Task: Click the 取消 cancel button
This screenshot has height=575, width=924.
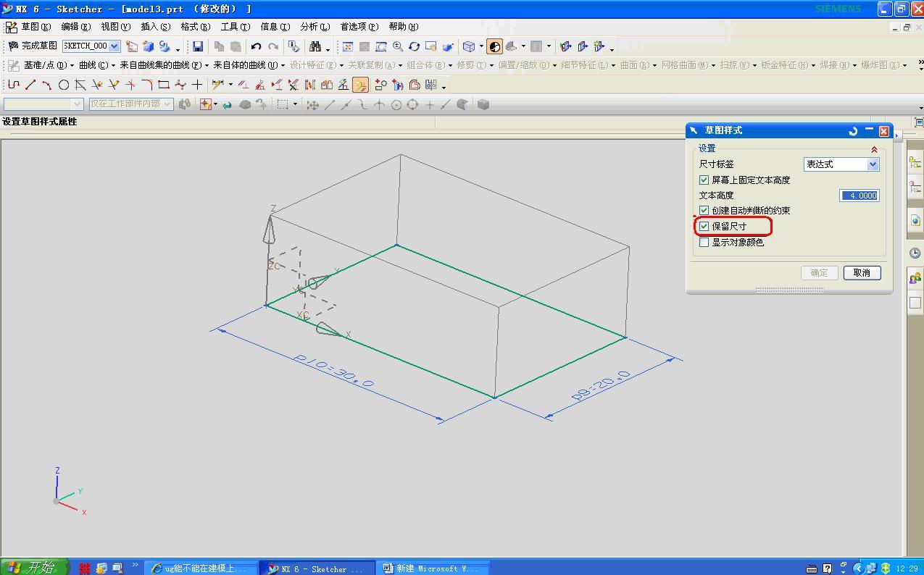Action: click(862, 273)
